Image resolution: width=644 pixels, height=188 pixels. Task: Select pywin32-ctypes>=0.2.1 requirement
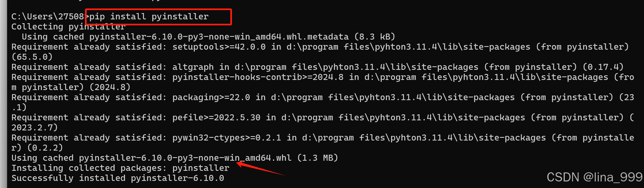pyautogui.click(x=227, y=138)
